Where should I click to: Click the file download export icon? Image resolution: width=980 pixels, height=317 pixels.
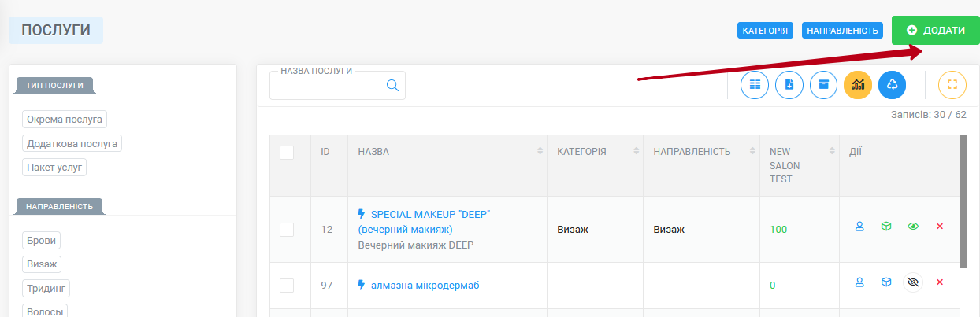789,85
